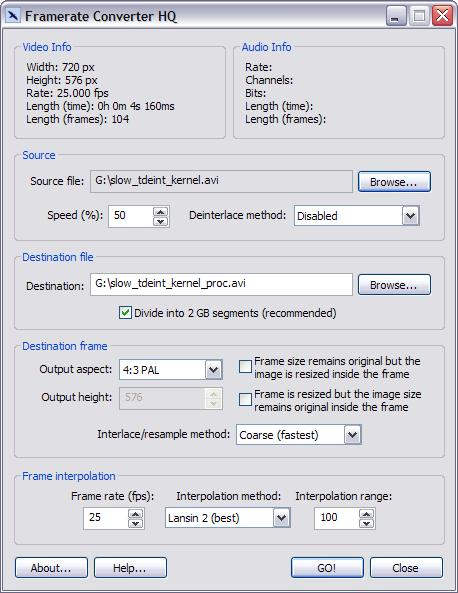Click the Interpolation range value field

point(337,518)
